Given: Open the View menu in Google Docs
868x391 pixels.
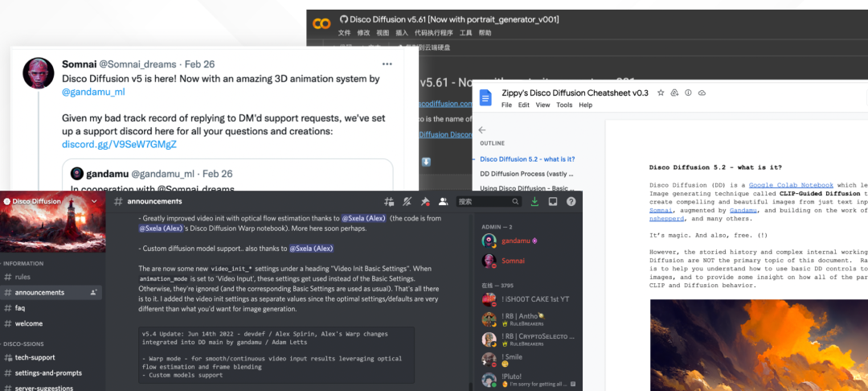Looking at the screenshot, I should (x=542, y=105).
